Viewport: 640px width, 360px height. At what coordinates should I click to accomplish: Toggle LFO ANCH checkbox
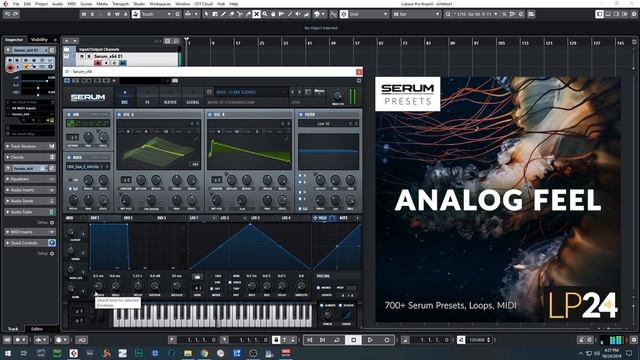(229, 282)
